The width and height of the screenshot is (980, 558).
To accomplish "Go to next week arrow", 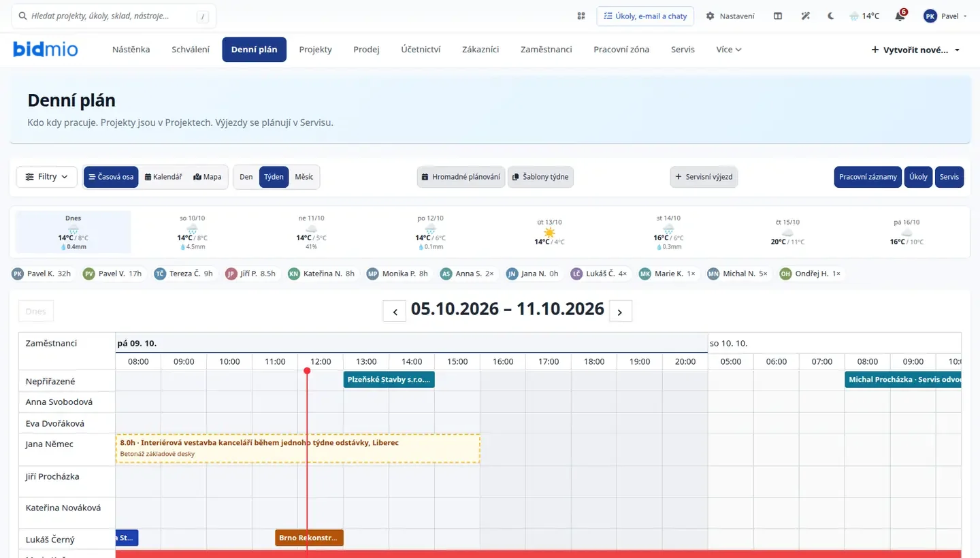I will [x=620, y=311].
